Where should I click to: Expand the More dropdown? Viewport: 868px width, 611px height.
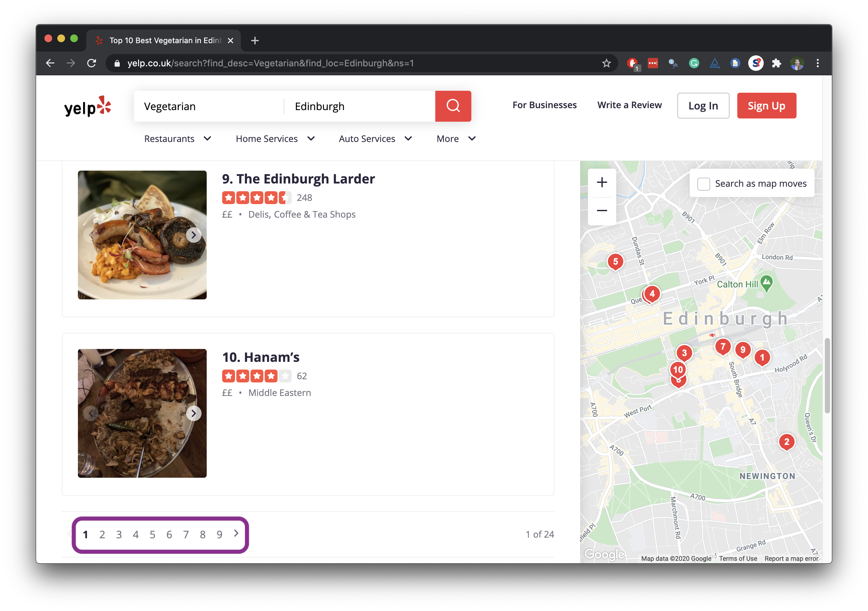[456, 139]
